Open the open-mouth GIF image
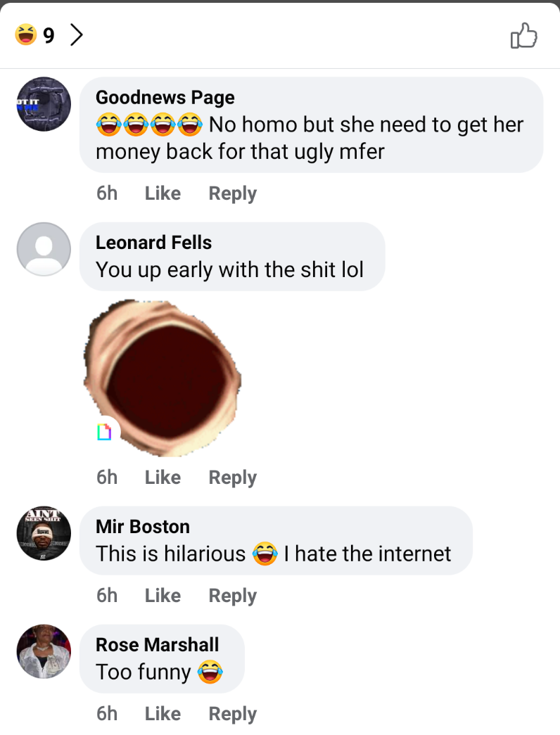 click(x=162, y=378)
